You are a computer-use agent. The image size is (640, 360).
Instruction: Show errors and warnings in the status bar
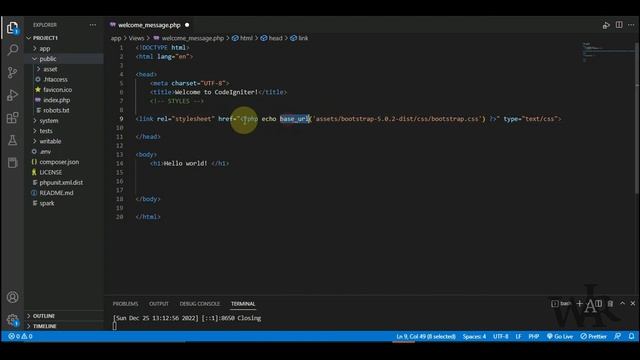[x=20, y=336]
